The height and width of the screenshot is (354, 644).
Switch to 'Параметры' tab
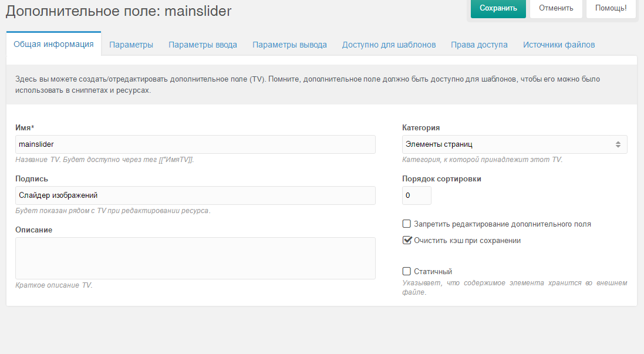tap(131, 45)
